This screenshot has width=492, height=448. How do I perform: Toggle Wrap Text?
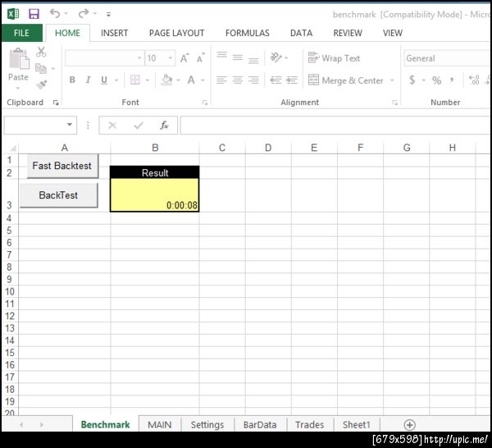click(x=335, y=58)
